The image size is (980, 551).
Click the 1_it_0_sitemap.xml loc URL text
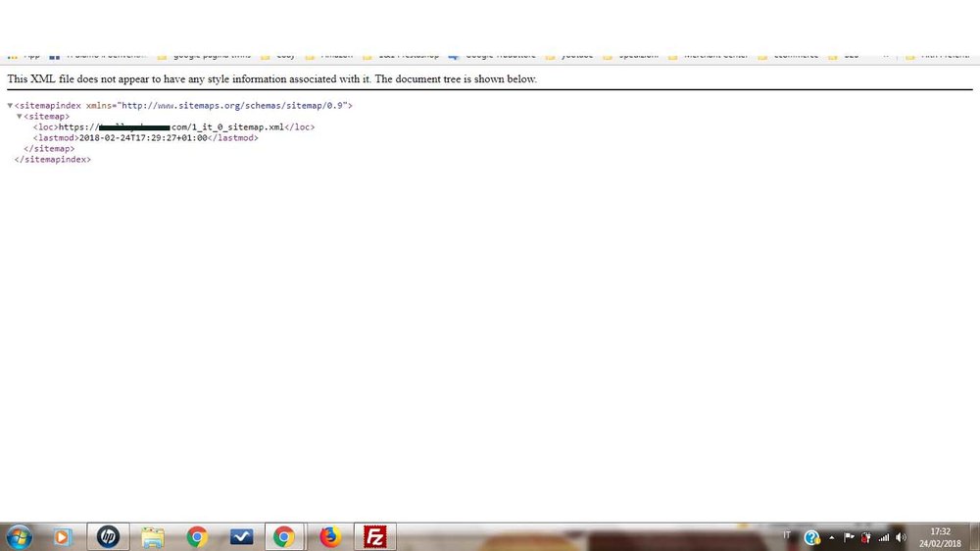(171, 126)
